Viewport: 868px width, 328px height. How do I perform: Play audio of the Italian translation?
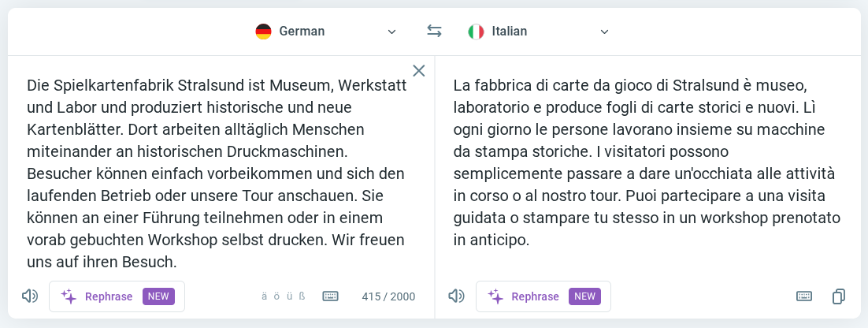coord(456,296)
